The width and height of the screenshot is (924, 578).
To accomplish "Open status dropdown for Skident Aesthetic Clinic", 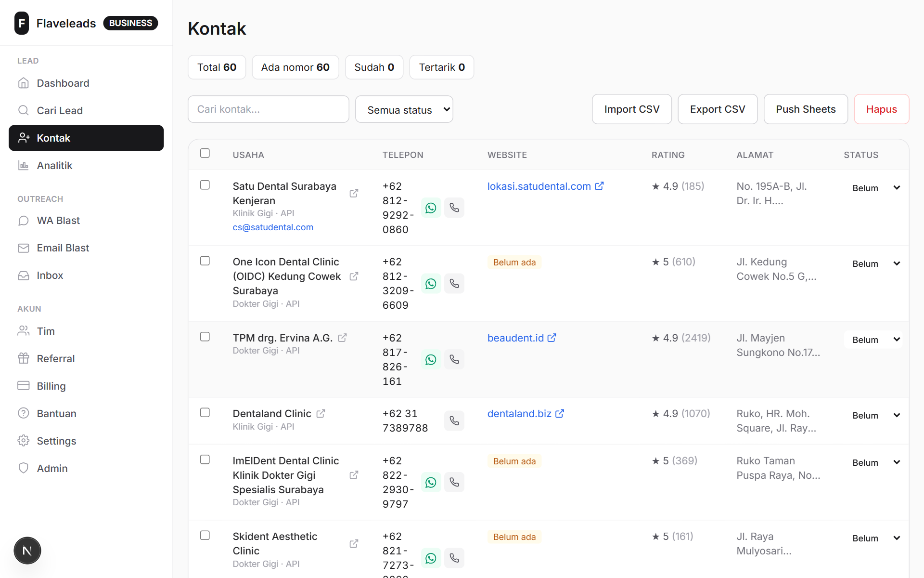I will pyautogui.click(x=873, y=538).
